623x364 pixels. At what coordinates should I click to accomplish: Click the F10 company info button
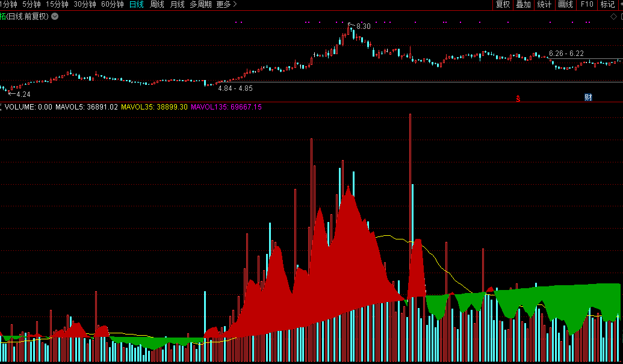[x=586, y=5]
